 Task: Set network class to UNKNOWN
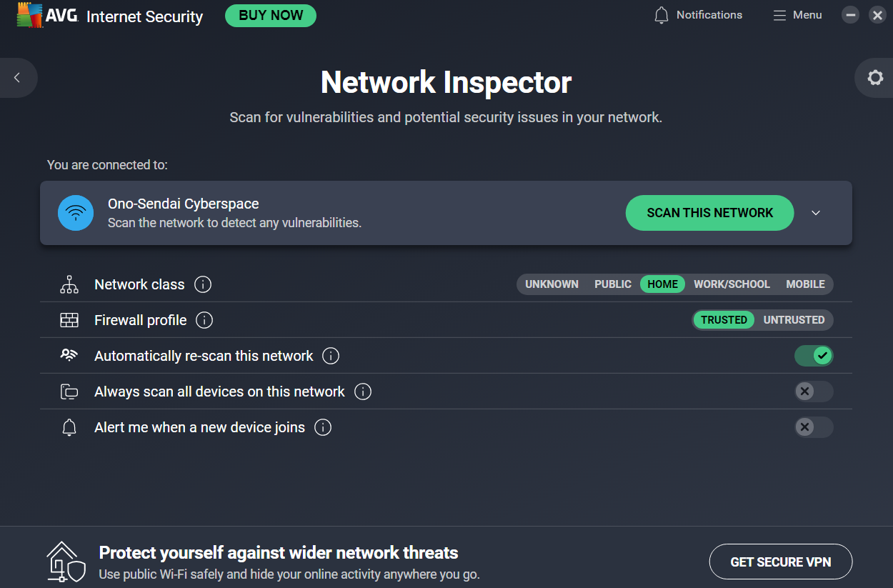coord(552,284)
